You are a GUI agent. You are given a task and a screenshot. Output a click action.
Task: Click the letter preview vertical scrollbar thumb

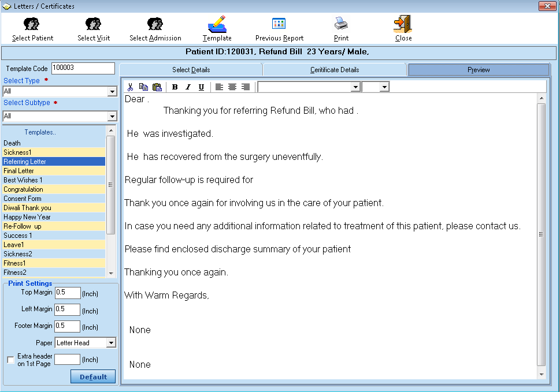point(542,234)
